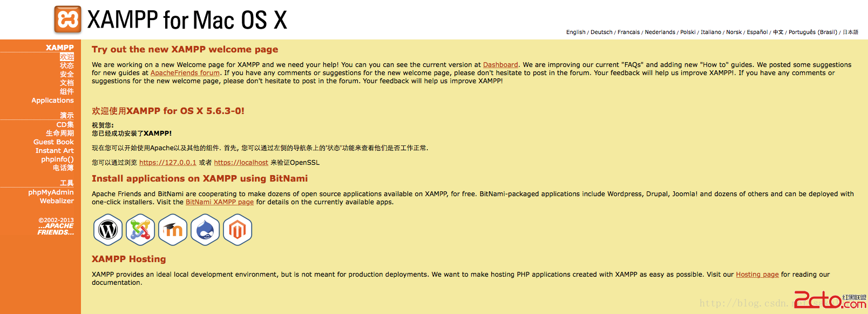This screenshot has width=868, height=314.
Task: Switch language to Norsk
Action: coord(734,32)
